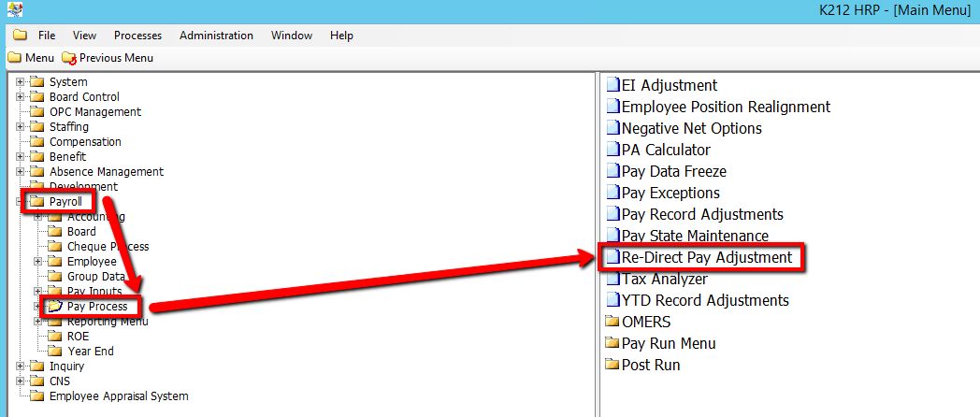Select the Pay Process folder in tree
The image size is (980, 417).
pos(97,307)
